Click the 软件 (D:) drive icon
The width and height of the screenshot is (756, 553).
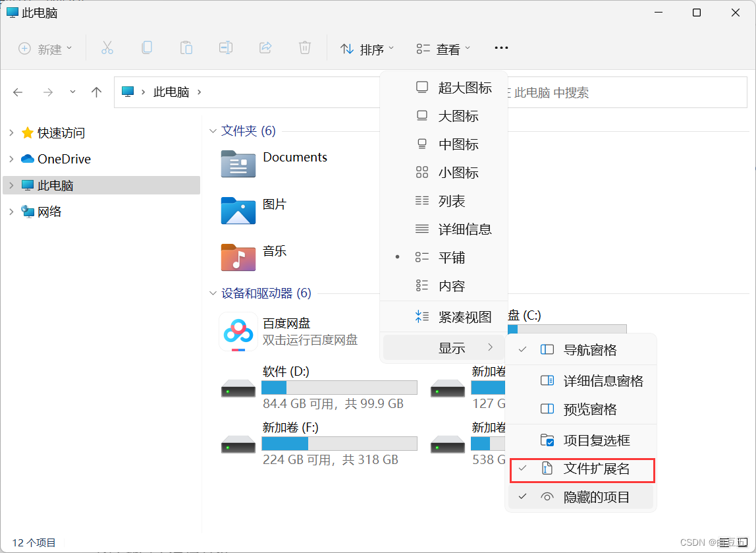click(238, 388)
